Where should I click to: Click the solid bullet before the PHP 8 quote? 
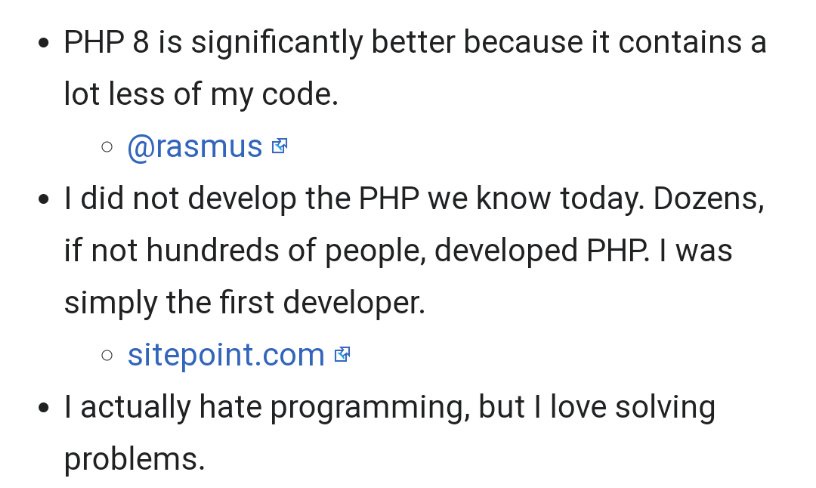point(44,43)
